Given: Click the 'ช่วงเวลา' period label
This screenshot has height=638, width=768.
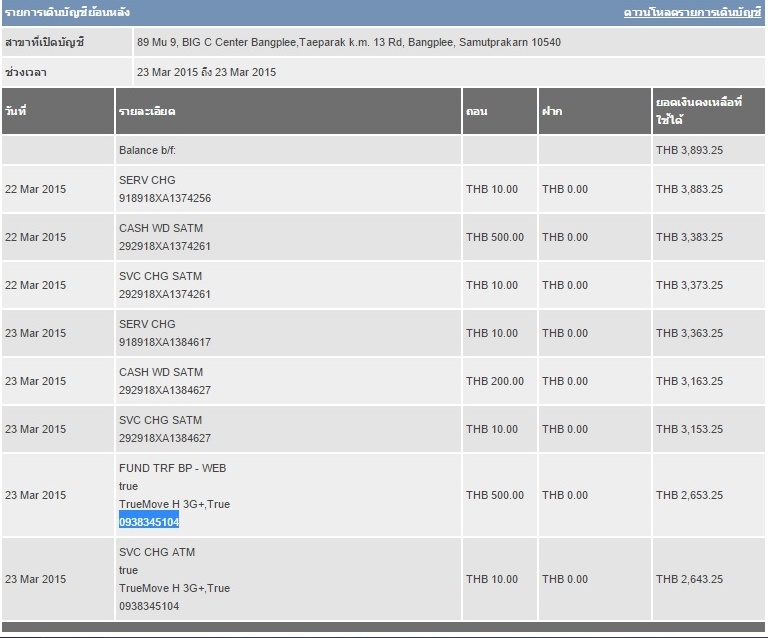Looking at the screenshot, I should coord(26,72).
